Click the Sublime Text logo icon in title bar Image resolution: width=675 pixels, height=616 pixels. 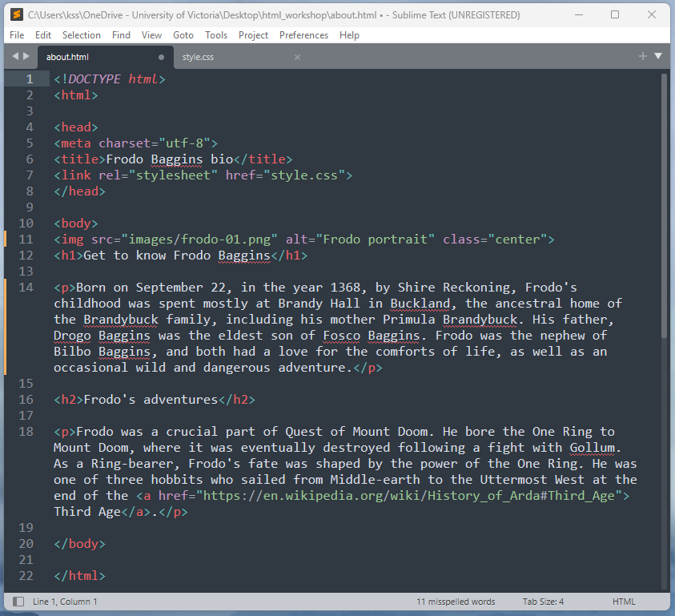pos(16,14)
